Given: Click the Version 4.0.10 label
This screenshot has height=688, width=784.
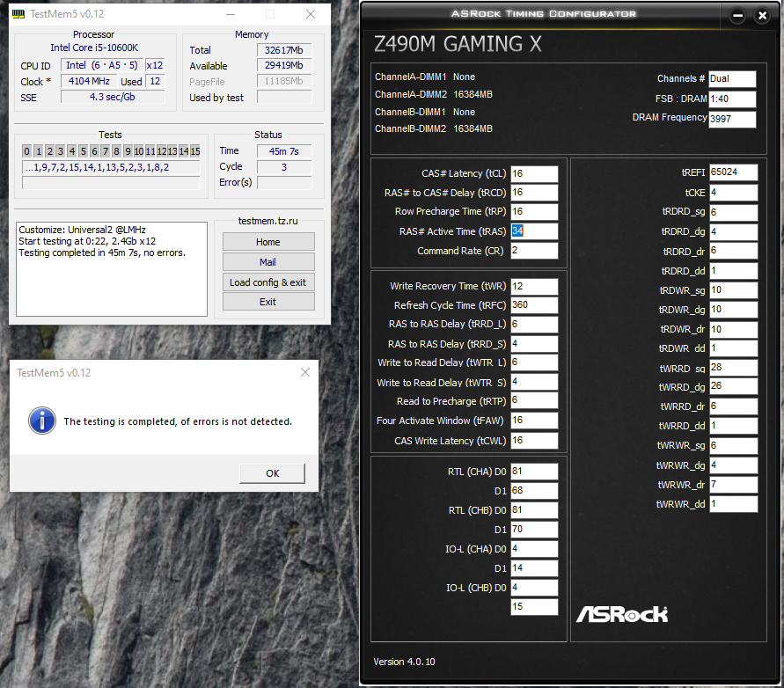Looking at the screenshot, I should 404,662.
